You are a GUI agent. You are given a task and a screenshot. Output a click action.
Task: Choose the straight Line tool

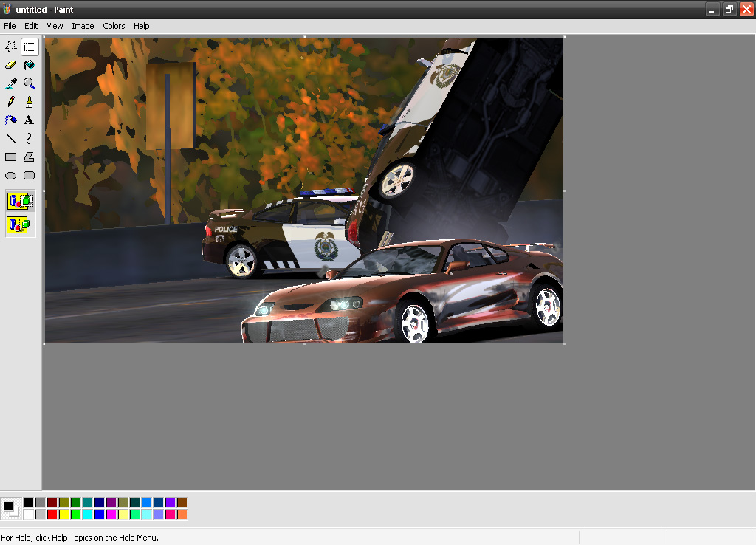click(10, 138)
